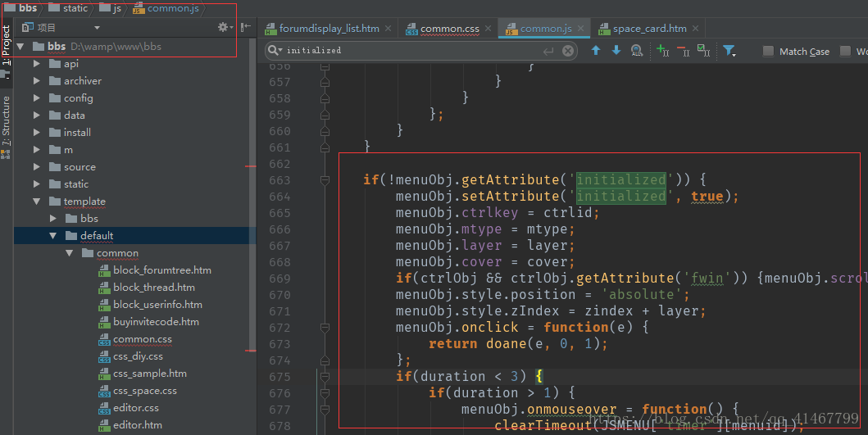Select css_sample.htm file
The image size is (868, 435).
click(x=143, y=374)
